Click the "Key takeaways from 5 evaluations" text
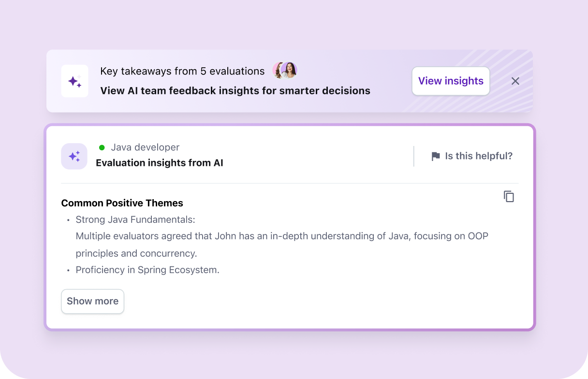 [182, 71]
